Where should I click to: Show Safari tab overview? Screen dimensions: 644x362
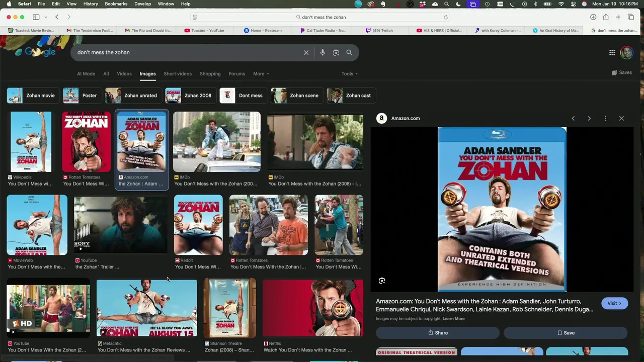coord(631,17)
